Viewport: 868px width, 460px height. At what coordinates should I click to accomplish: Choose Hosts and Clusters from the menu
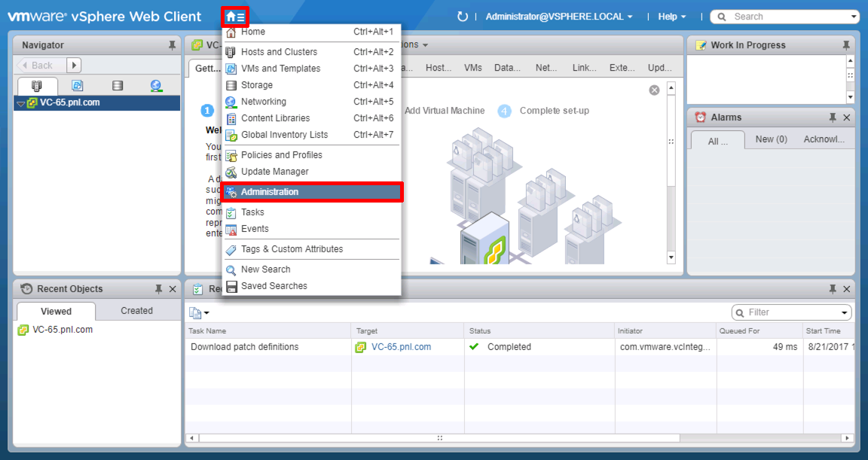pyautogui.click(x=311, y=52)
